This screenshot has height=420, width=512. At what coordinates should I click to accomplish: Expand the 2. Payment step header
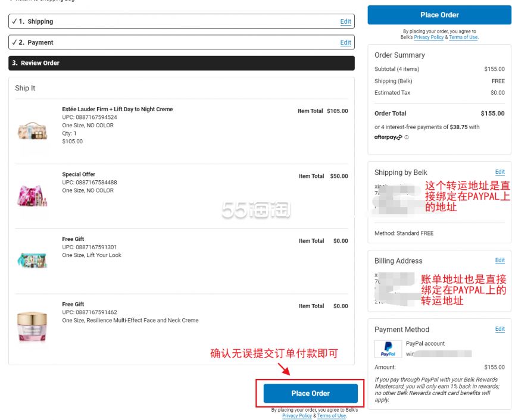coord(182,42)
